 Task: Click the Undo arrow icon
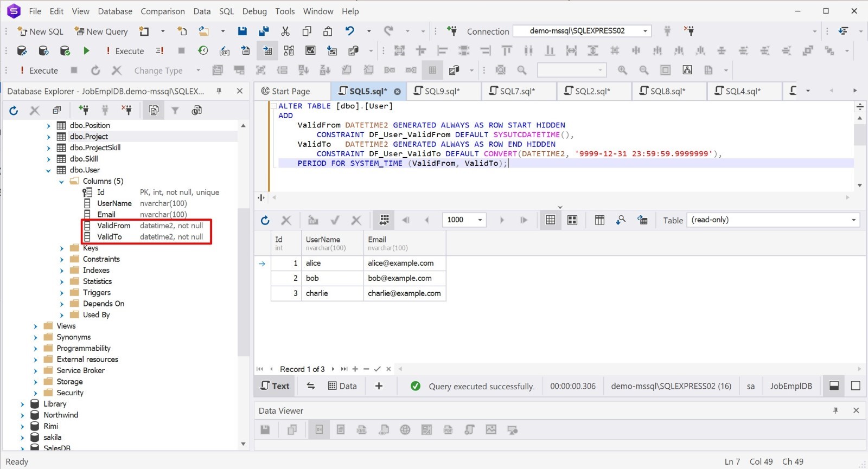tap(350, 31)
